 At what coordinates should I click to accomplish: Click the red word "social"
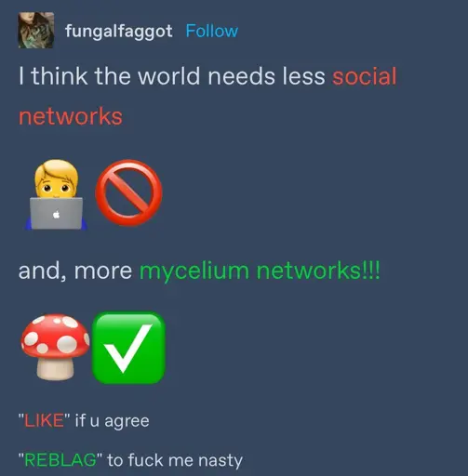click(365, 76)
